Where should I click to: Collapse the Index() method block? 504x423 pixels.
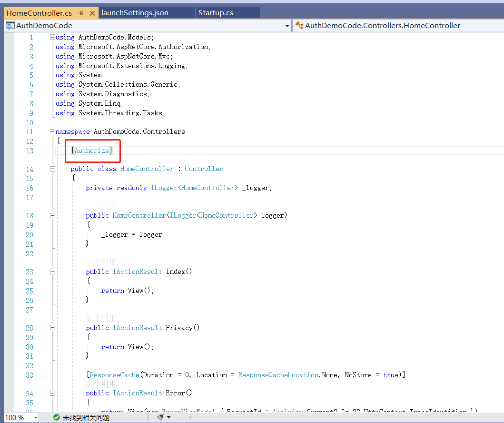tap(52, 272)
